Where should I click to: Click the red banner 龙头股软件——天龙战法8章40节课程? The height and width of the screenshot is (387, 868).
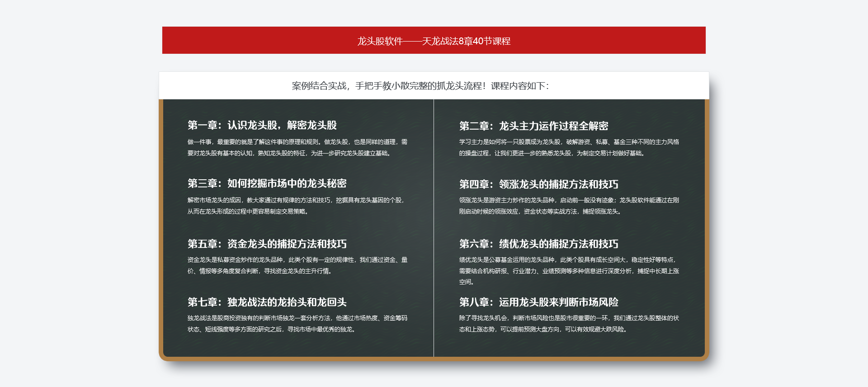[x=434, y=40]
